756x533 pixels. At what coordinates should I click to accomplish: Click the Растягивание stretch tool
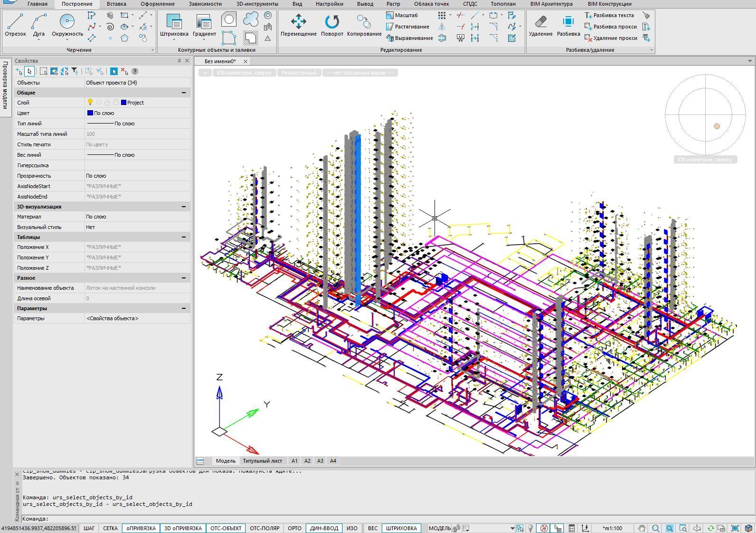[x=407, y=27]
